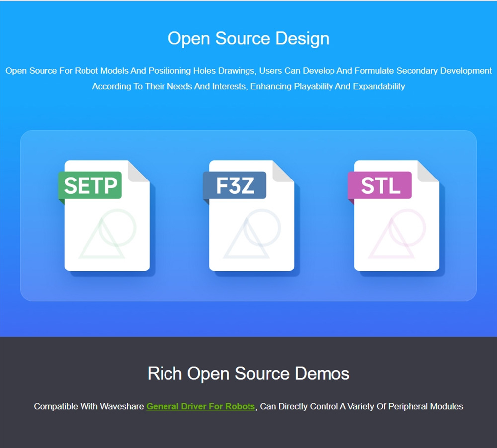The image size is (497, 448).
Task: Click the "Enhancing Playability And Expandability" text
Action: [x=328, y=86]
